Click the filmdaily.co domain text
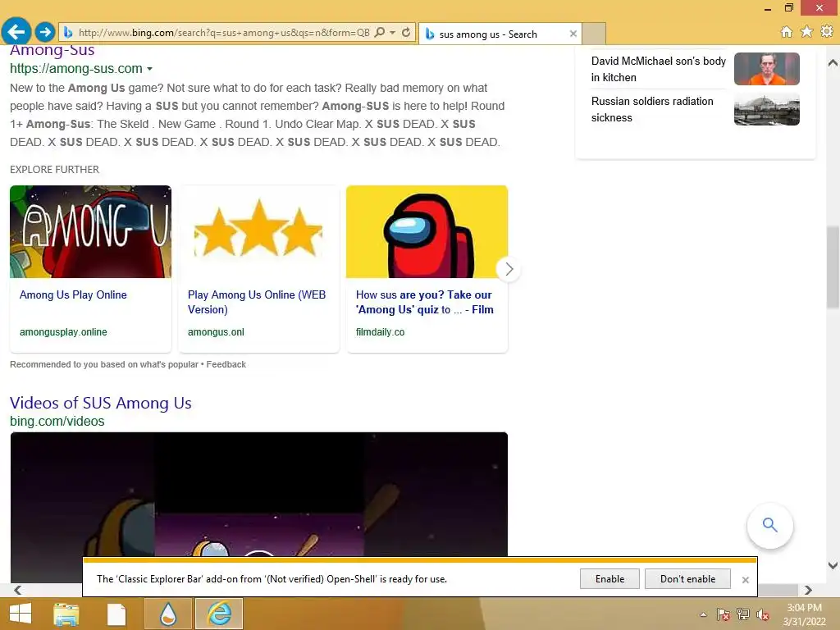 click(381, 332)
